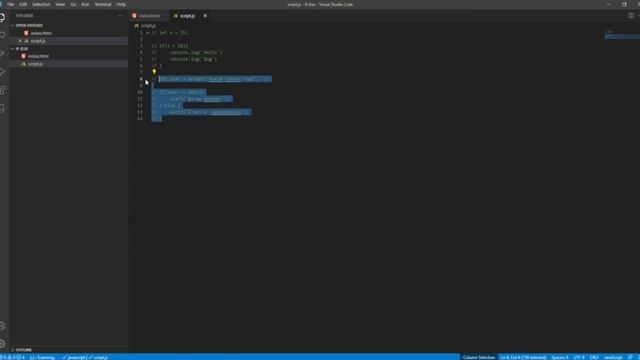640x360 pixels.
Task: Open the Run and Debug view
Action: click(x=3, y=72)
